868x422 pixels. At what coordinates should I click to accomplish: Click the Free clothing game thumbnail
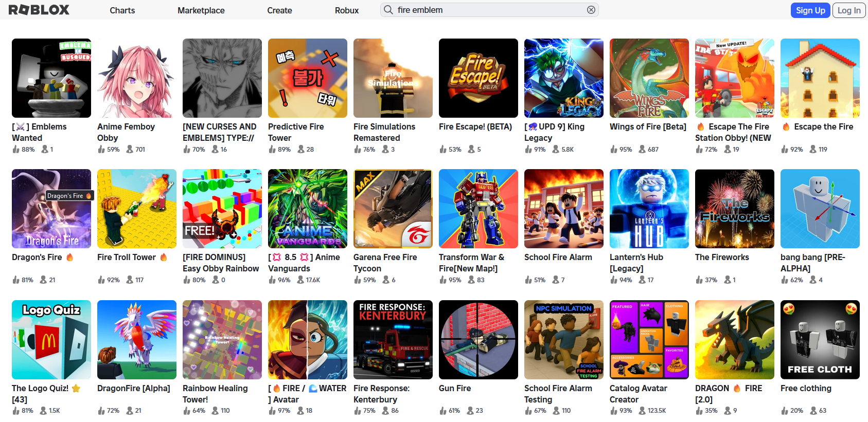[820, 340]
